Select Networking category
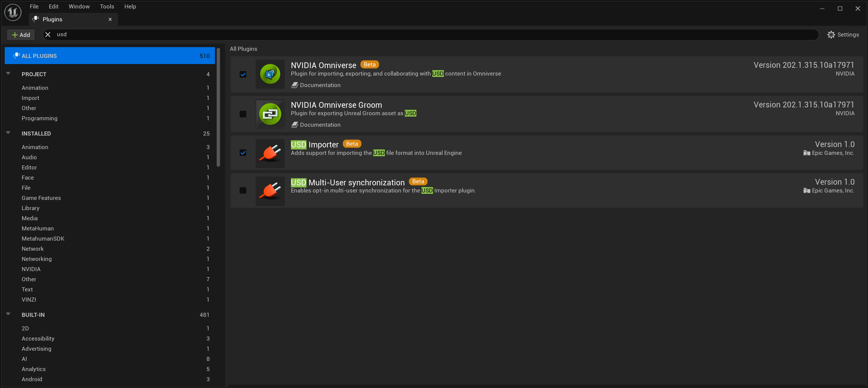The height and width of the screenshot is (388, 868). tap(110, 259)
